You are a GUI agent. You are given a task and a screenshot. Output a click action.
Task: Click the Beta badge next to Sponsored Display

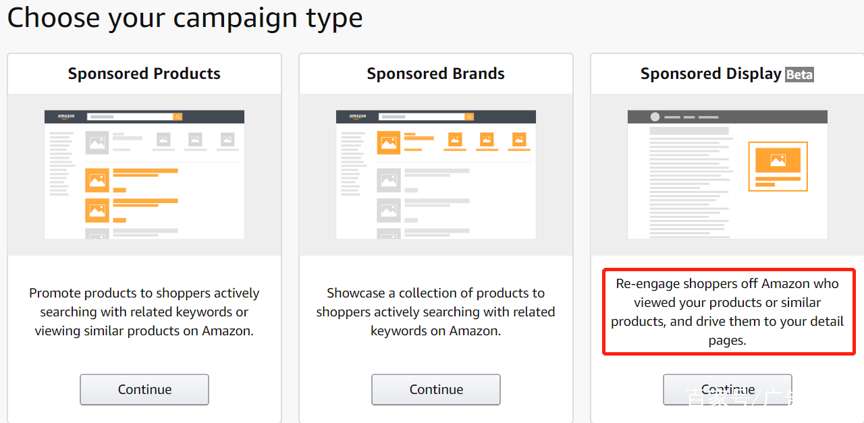800,74
